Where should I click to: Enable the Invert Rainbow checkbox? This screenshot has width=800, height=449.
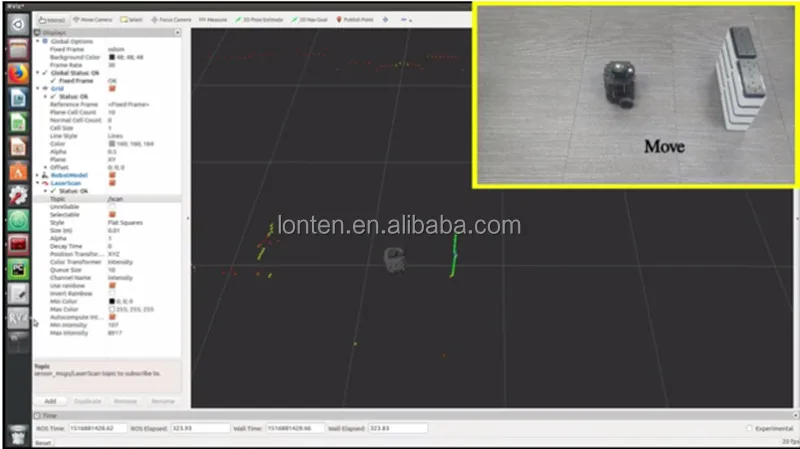[x=112, y=293]
